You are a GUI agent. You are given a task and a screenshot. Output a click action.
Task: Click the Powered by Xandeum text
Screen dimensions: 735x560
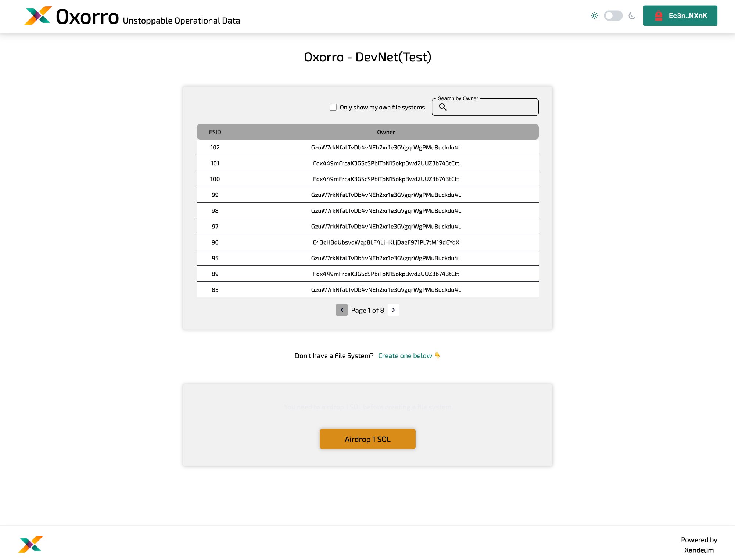(x=699, y=545)
